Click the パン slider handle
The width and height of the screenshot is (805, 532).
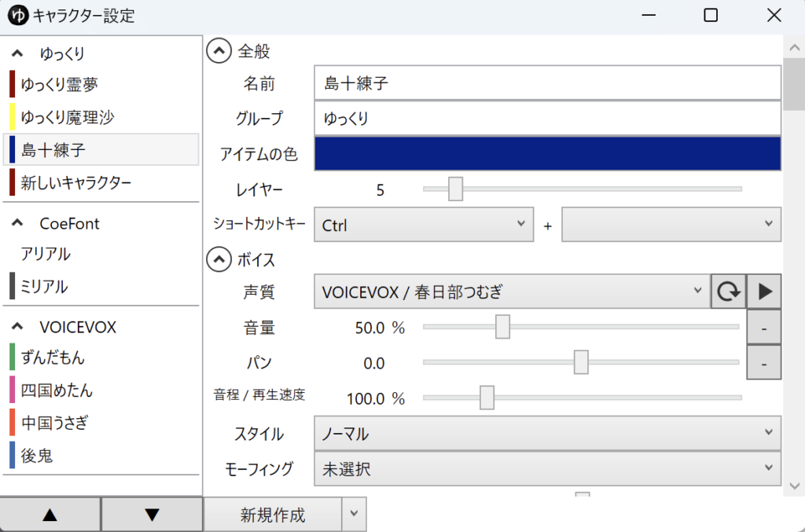click(581, 362)
